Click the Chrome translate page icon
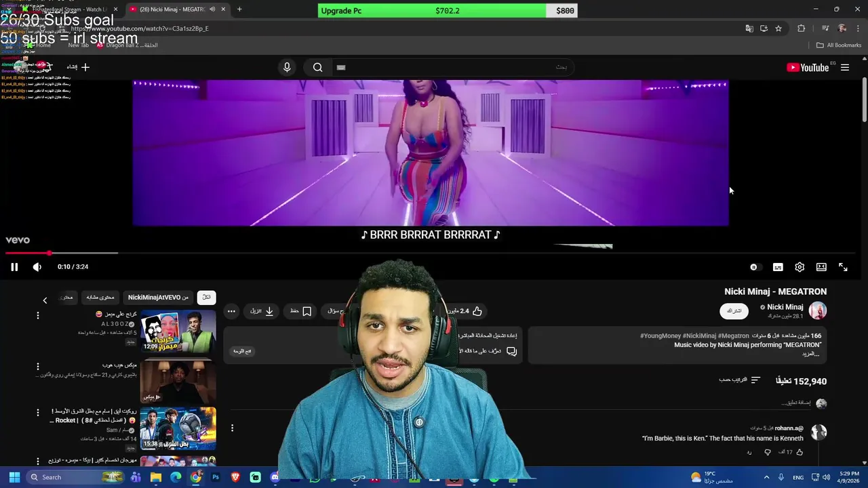 [749, 28]
